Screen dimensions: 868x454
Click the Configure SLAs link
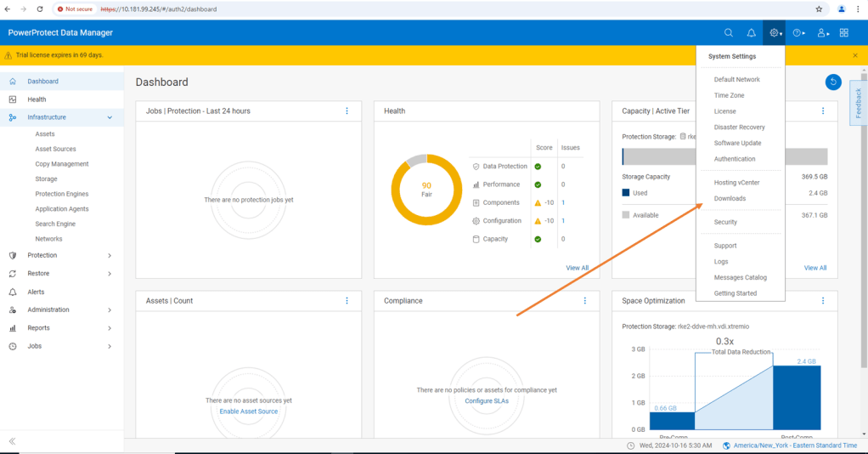487,401
